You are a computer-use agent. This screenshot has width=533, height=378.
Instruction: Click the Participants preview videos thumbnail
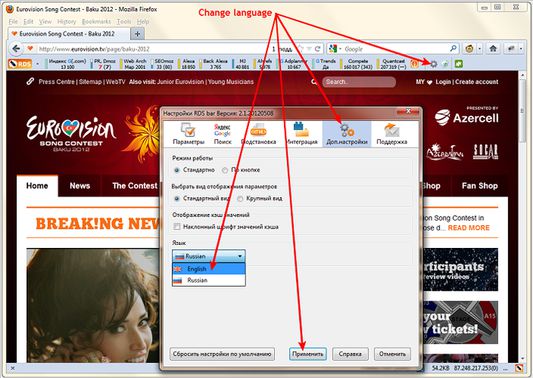(460, 270)
